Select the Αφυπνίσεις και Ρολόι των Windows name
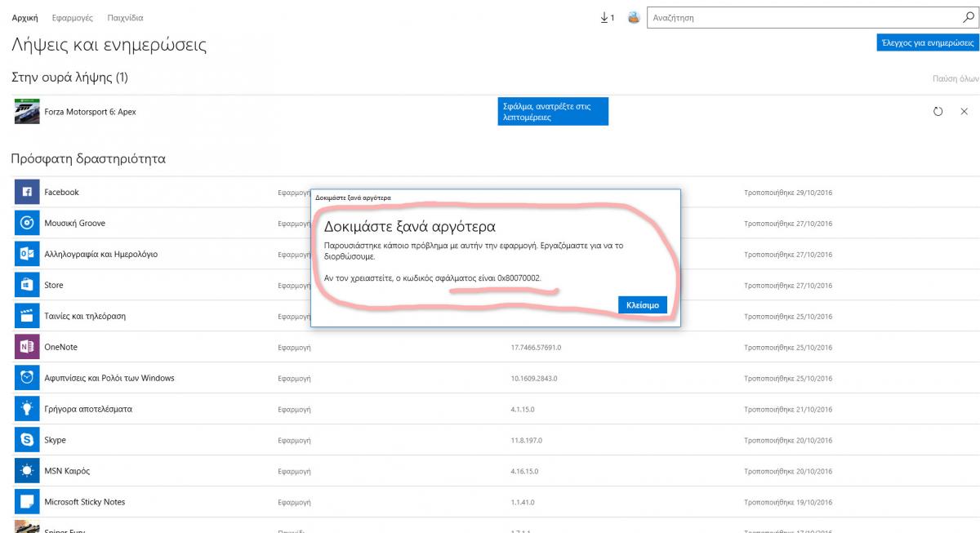This screenshot has width=980, height=533. (109, 379)
